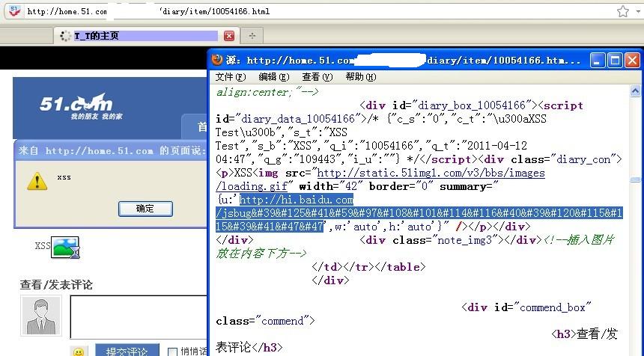Bookmark the page with the star icon

[622, 11]
